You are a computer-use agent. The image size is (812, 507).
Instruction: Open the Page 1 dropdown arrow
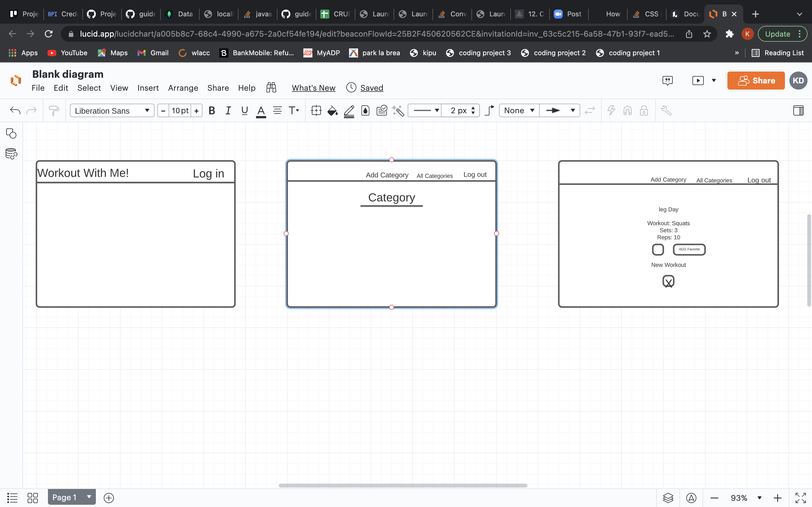(x=89, y=497)
